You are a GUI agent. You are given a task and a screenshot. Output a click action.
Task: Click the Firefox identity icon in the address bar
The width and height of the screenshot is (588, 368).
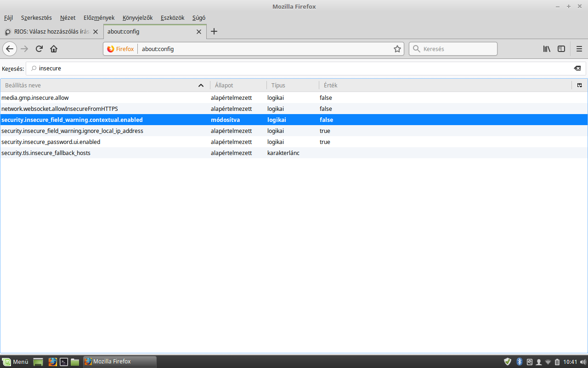(120, 49)
